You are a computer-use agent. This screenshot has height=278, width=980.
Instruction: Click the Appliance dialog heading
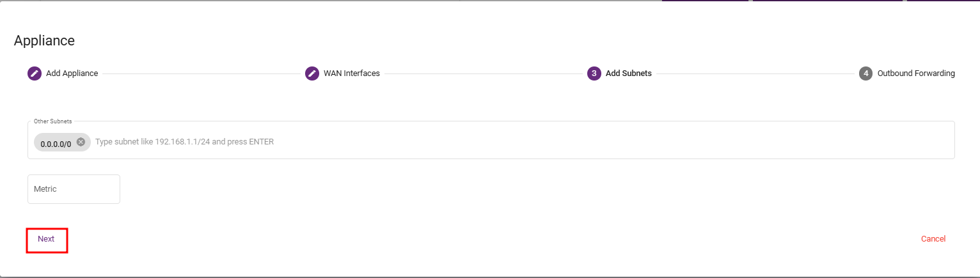coord(44,41)
